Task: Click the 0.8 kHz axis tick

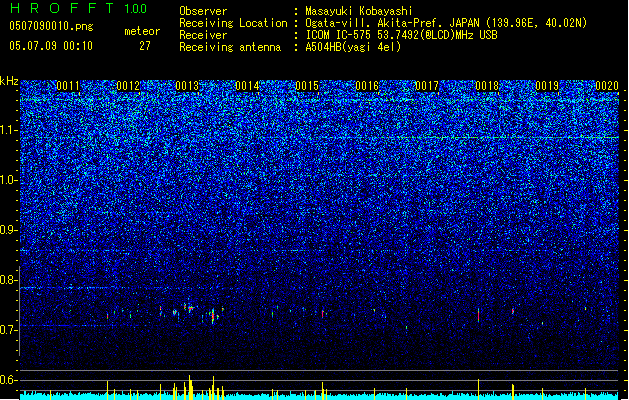Action: pyautogui.click(x=9, y=280)
